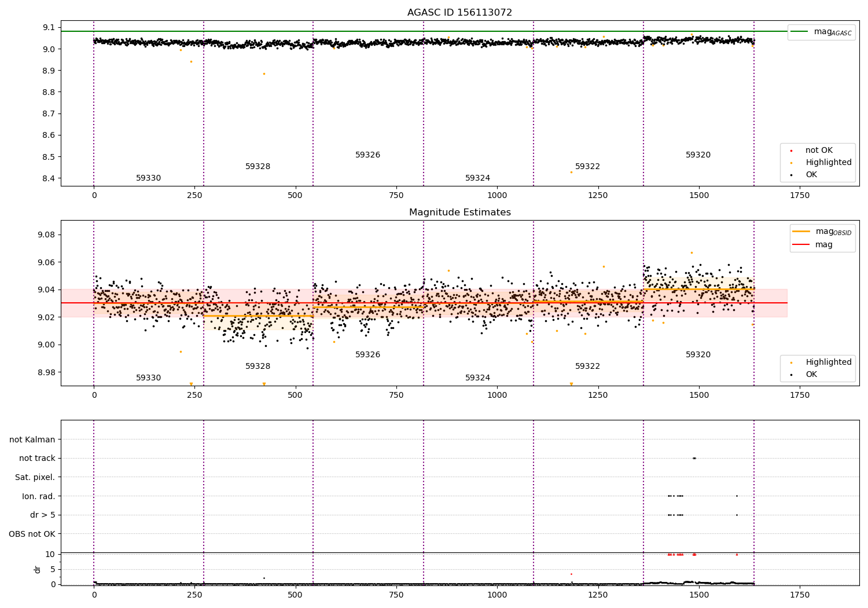
Task: Click the 'OBS not OK' row label
Action: coord(32,534)
